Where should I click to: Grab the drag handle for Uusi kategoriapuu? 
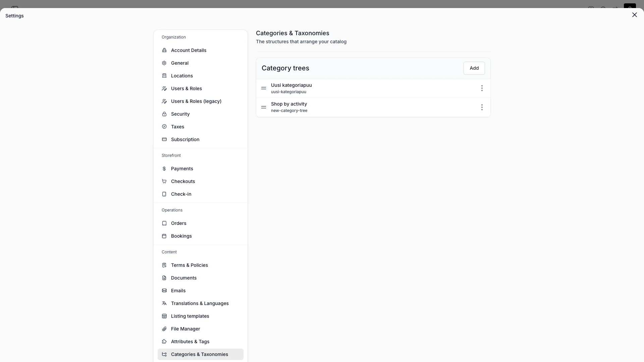264,88
